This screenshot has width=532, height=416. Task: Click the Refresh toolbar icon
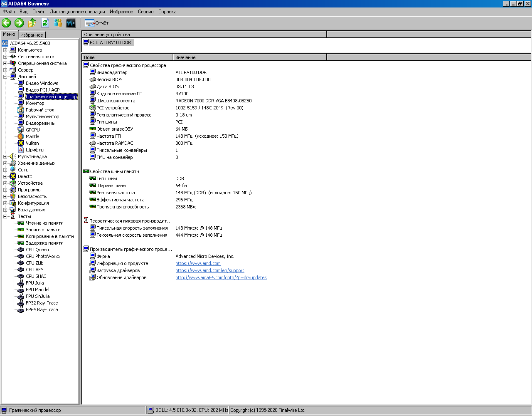45,23
